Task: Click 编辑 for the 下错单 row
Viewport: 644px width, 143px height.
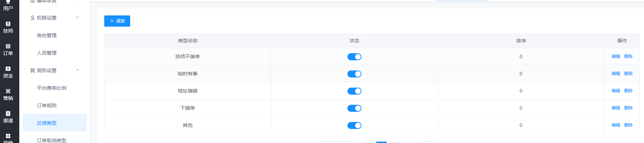Action: [616, 108]
